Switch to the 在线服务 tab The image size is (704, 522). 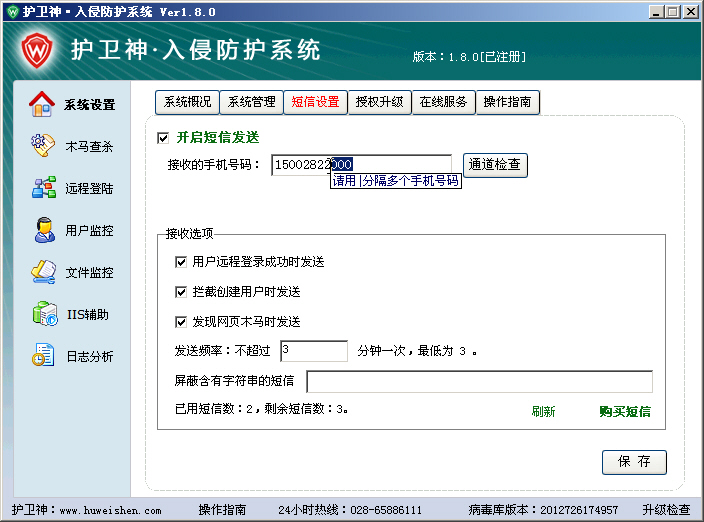pyautogui.click(x=443, y=102)
